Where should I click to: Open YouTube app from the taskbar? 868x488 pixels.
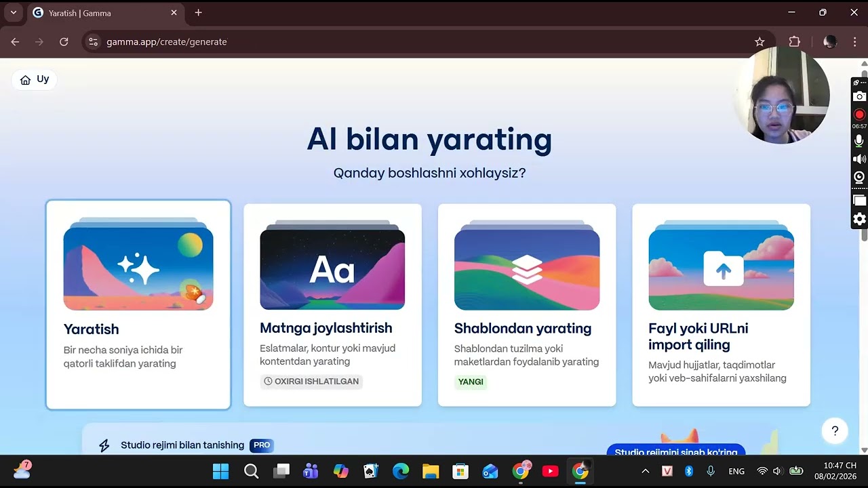pos(550,471)
